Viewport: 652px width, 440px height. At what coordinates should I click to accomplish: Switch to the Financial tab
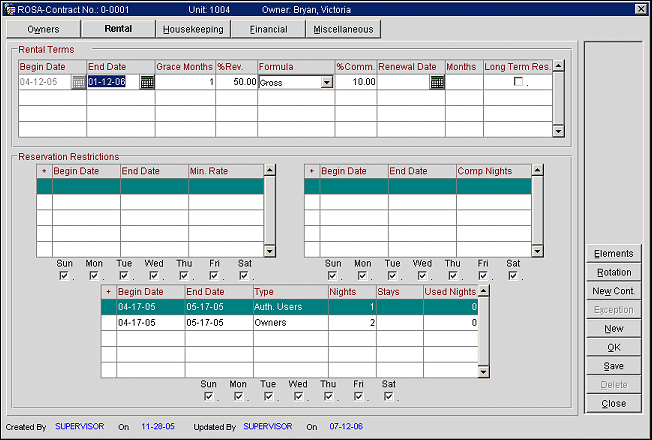click(268, 29)
